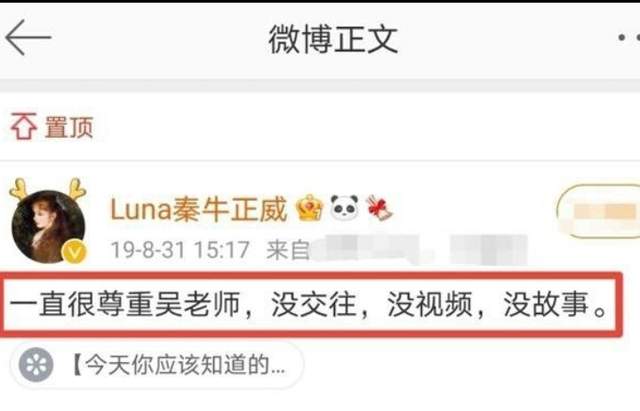Click the 没视频 part of the post

[x=430, y=304]
